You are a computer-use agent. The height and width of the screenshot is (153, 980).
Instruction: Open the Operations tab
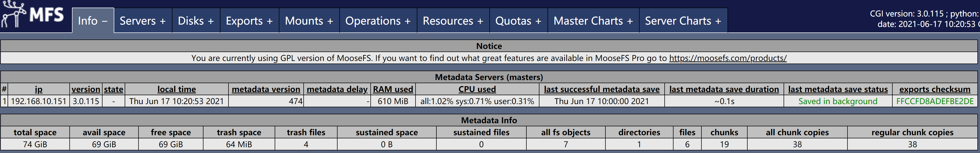pyautogui.click(x=378, y=21)
